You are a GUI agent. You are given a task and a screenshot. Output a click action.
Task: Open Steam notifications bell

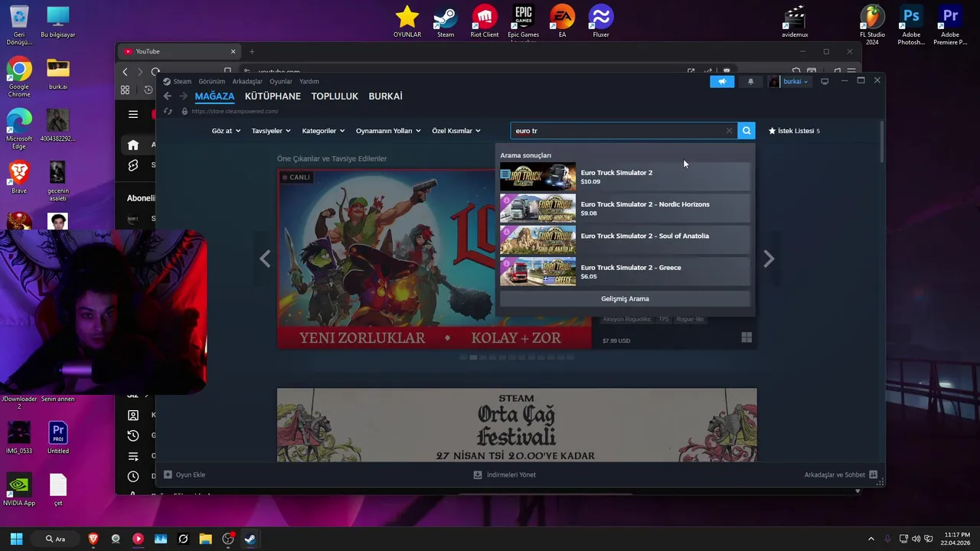coord(750,81)
